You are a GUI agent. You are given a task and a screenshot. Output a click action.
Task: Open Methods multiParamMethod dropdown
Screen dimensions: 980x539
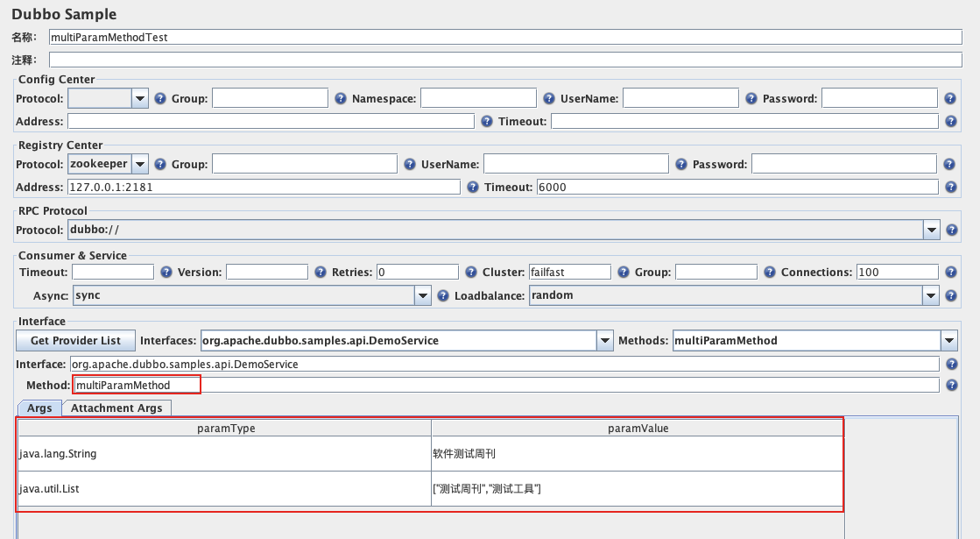click(x=948, y=341)
